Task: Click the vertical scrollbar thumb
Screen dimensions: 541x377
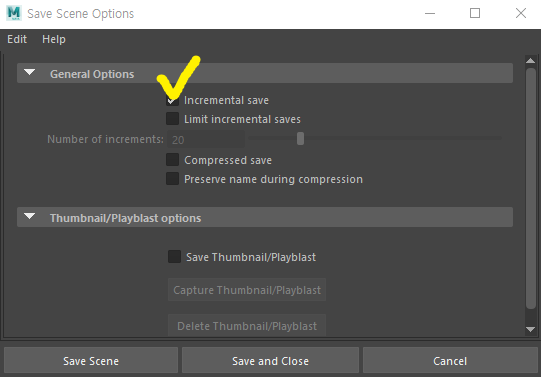Action: 531,188
